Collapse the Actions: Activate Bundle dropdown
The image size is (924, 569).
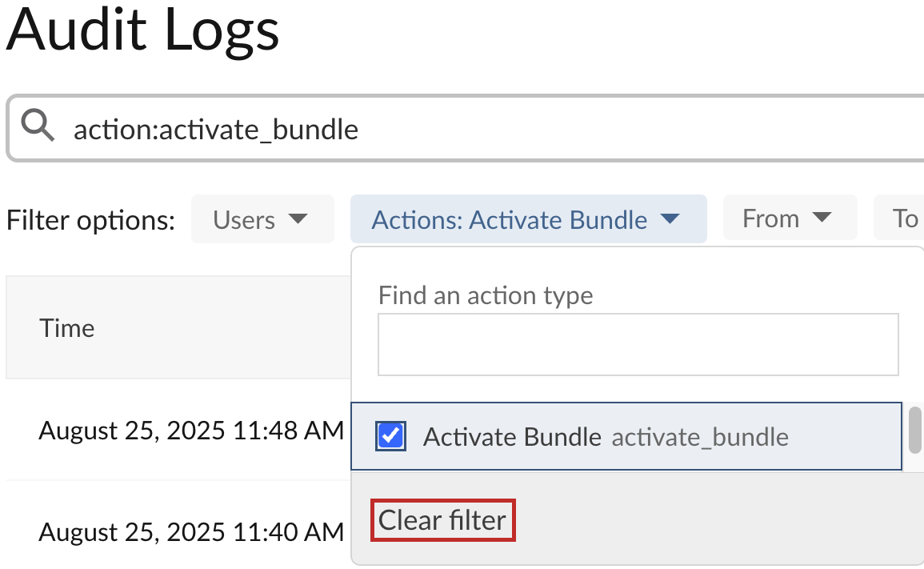point(528,219)
